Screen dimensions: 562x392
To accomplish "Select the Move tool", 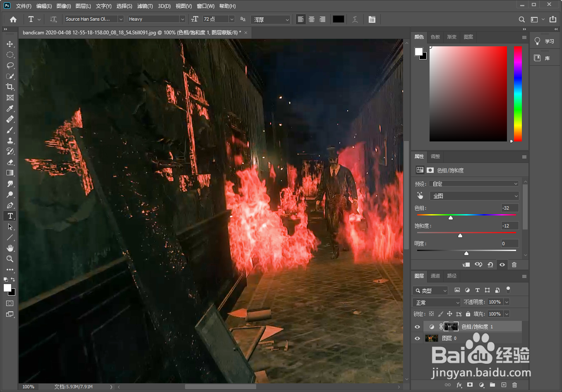I will (10, 44).
